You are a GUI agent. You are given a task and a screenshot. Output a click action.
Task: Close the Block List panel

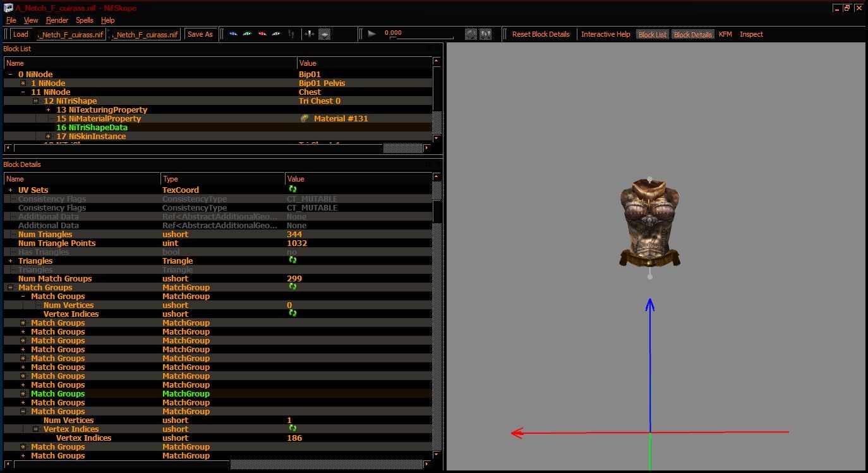tap(437, 48)
